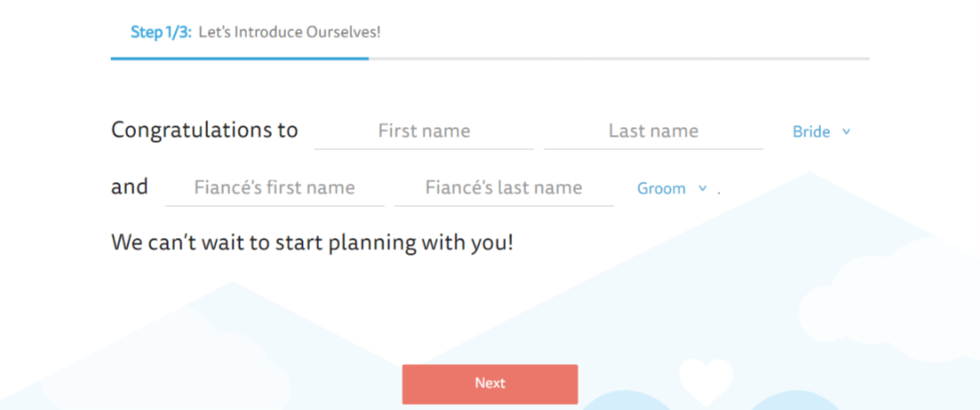This screenshot has width=980, height=410.
Task: Select the Step 1/3 tab label
Action: [161, 33]
